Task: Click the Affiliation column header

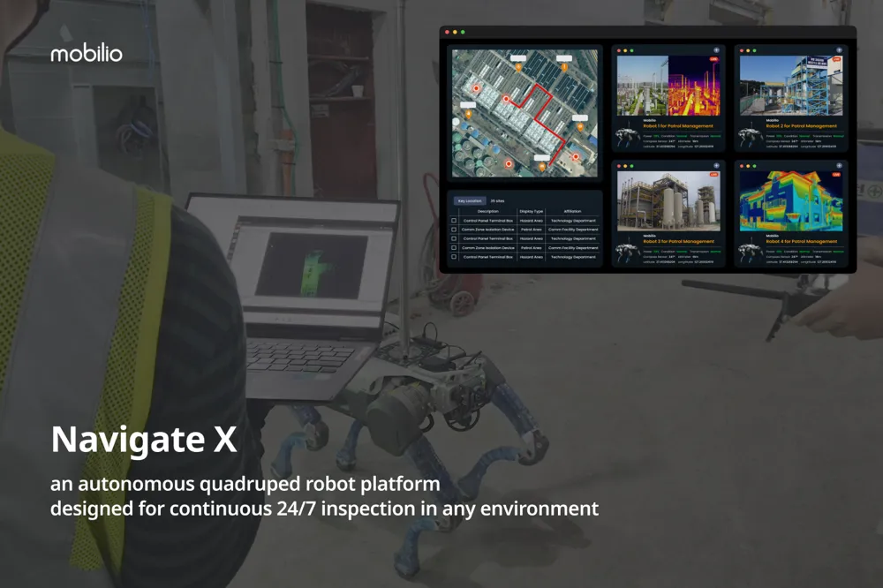Action: tap(572, 212)
